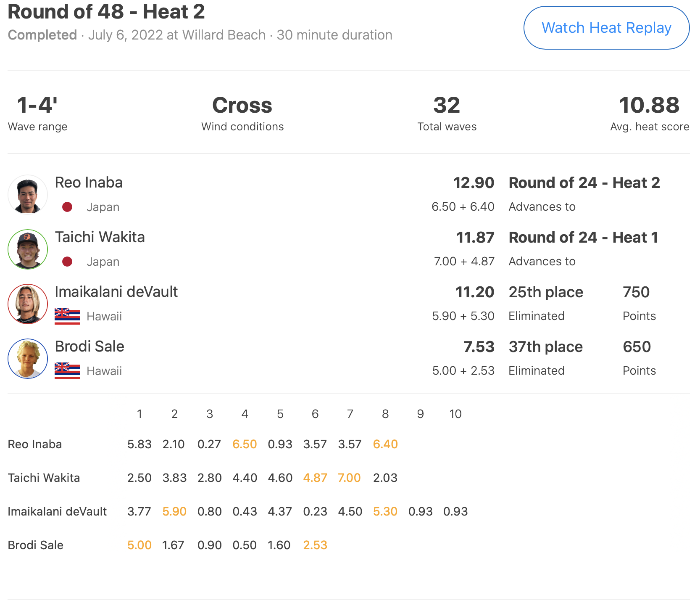Image resolution: width=700 pixels, height=603 pixels.
Task: Open the Round of 24 - Heat 1 link
Action: tap(583, 238)
